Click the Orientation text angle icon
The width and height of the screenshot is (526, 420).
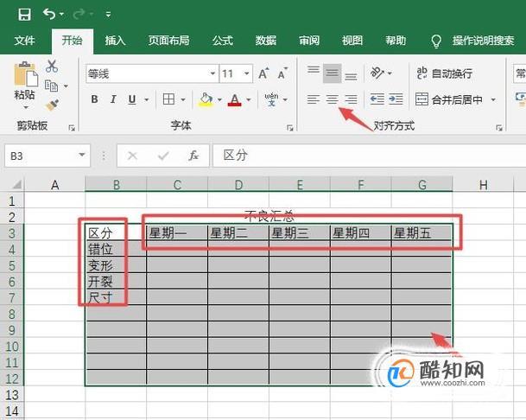pyautogui.click(x=377, y=73)
